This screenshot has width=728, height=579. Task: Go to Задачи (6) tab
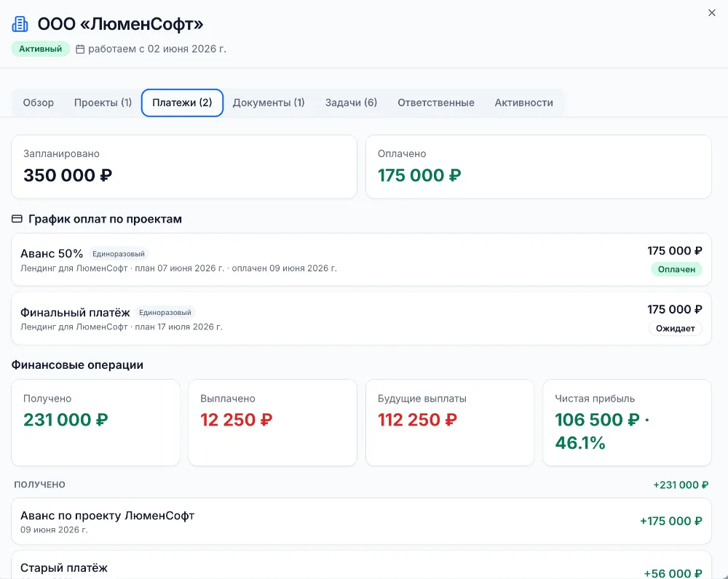point(351,103)
